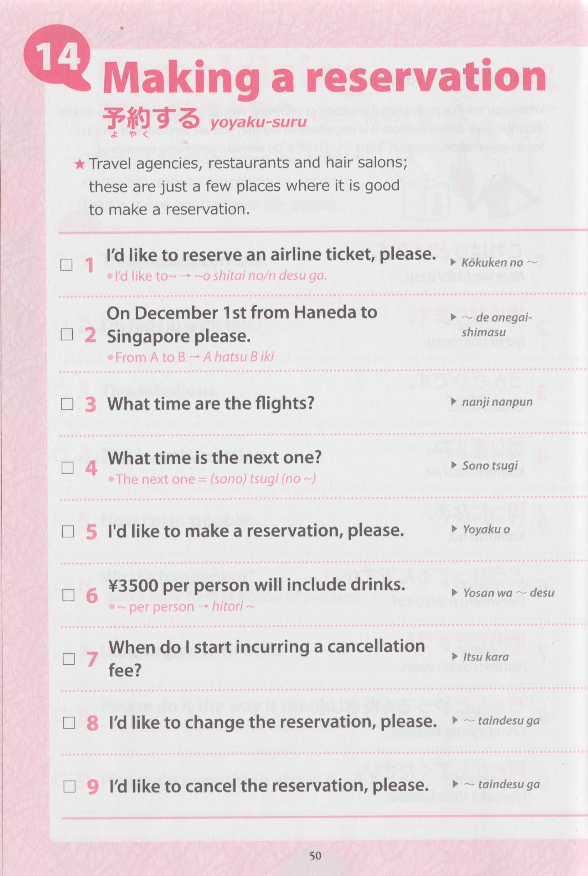Click the triangle arrow before 'nanji nanpun'
This screenshot has height=876, width=588.
pyautogui.click(x=453, y=402)
